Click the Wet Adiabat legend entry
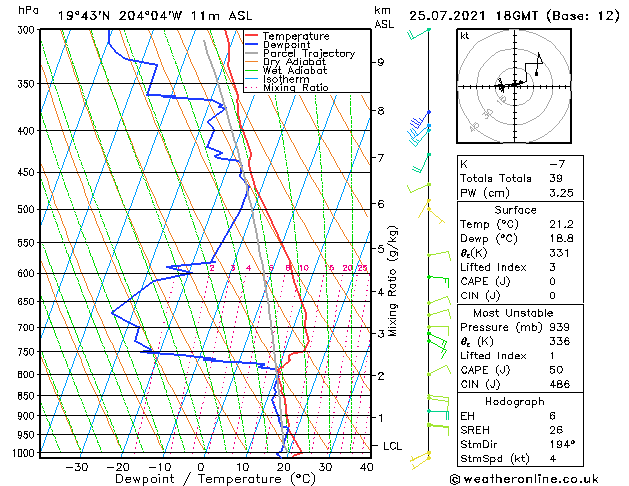 (x=286, y=71)
